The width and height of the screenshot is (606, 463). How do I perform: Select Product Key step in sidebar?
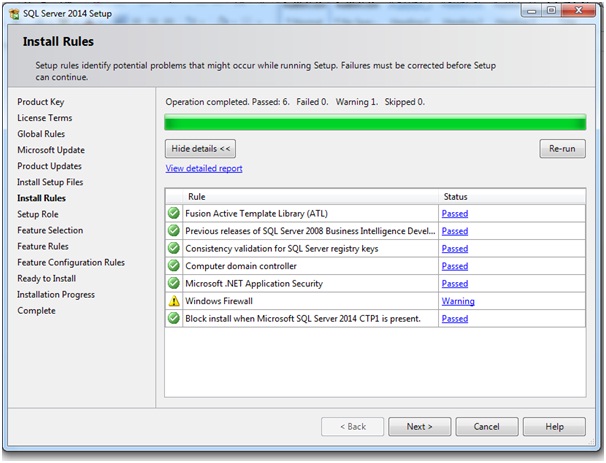point(41,102)
